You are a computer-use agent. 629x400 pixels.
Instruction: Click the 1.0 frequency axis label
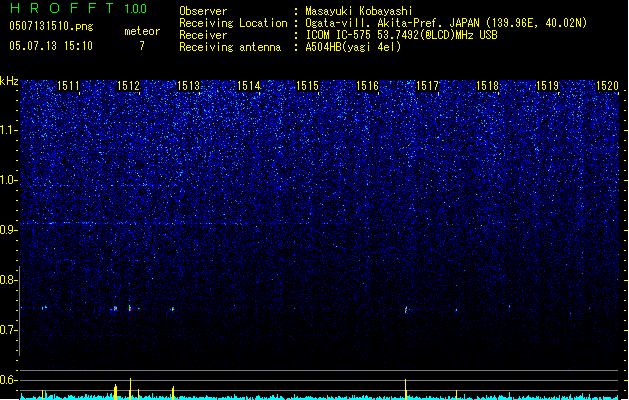point(9,180)
